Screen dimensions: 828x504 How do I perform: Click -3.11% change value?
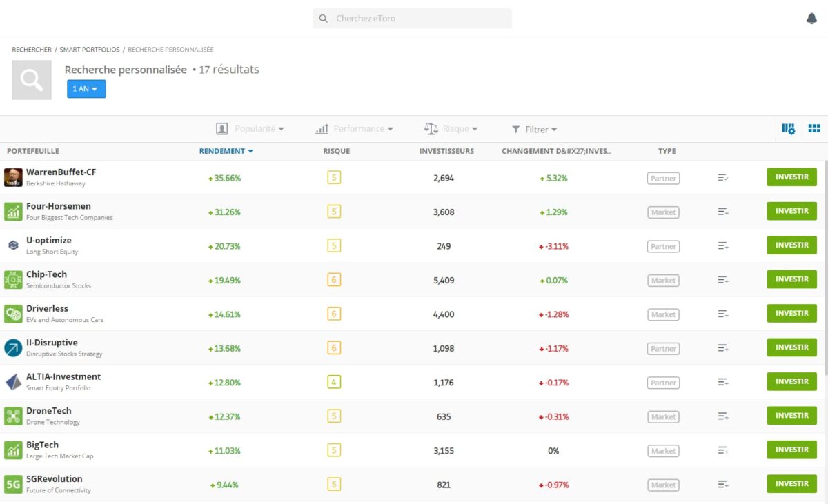[x=554, y=246]
